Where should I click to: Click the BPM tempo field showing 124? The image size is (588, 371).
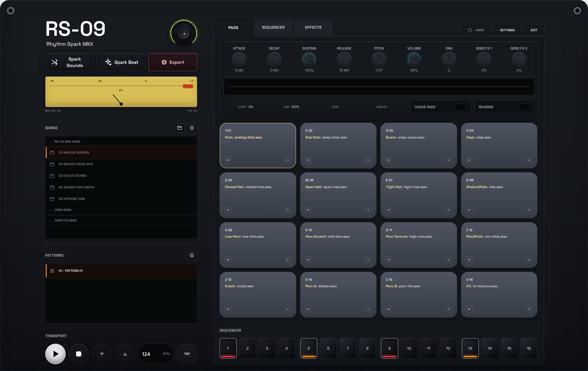[x=156, y=354]
